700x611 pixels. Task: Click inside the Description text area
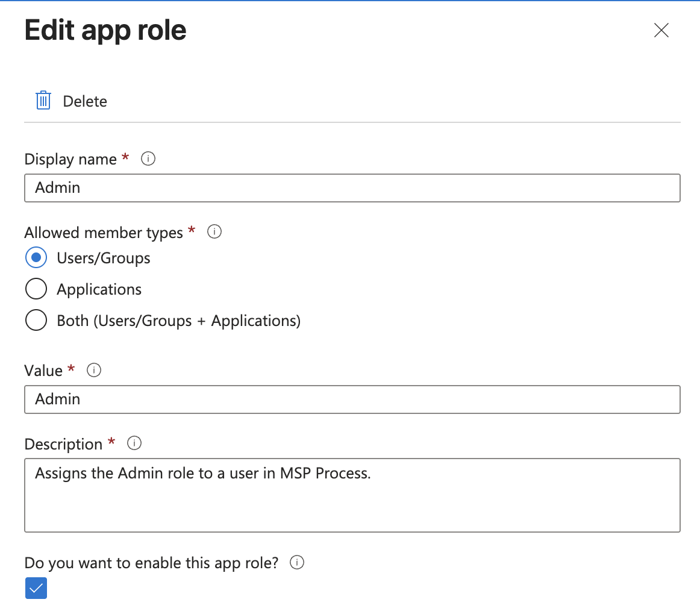point(352,495)
